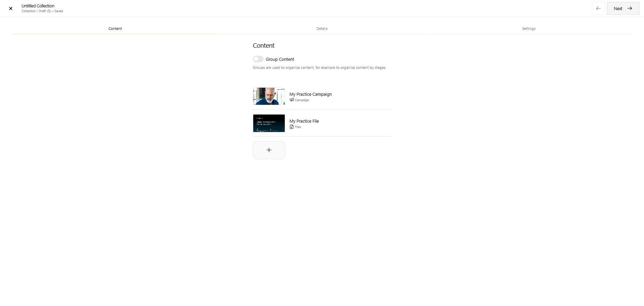The height and width of the screenshot is (306, 644).
Task: Add content with the plus button
Action: click(x=269, y=150)
